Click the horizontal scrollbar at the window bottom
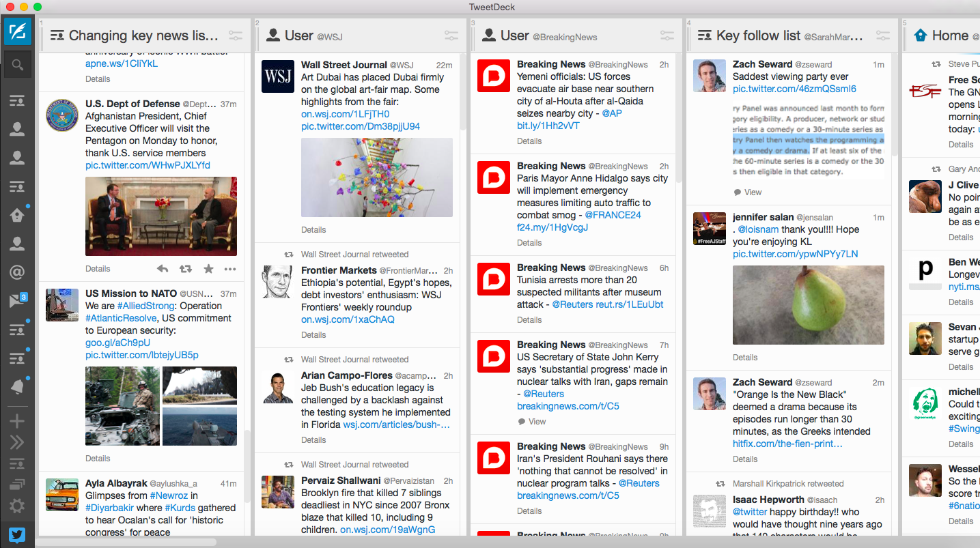The image size is (980, 548). tap(126, 543)
